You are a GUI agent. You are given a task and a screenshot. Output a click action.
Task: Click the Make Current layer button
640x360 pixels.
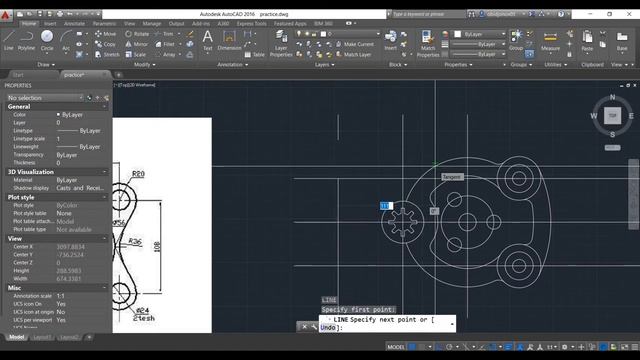pyautogui.click(x=355, y=44)
